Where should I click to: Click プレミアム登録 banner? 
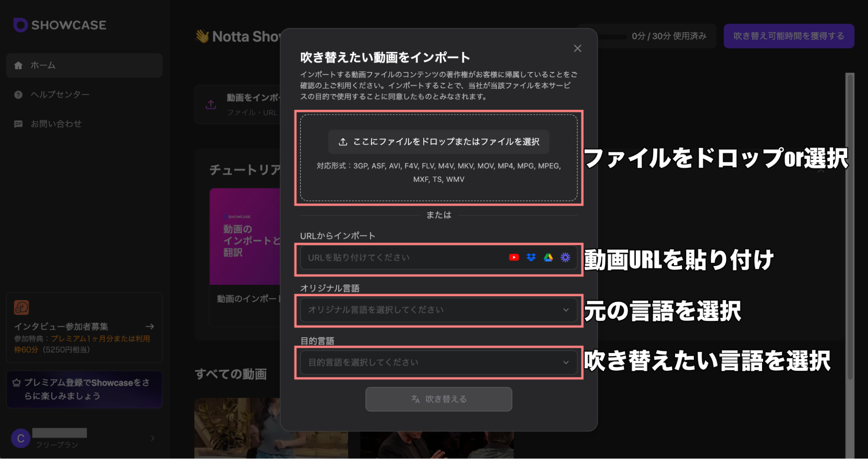tap(84, 390)
